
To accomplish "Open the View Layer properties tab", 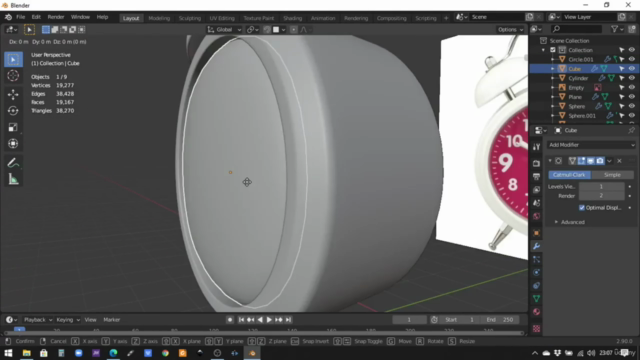I will pyautogui.click(x=536, y=190).
